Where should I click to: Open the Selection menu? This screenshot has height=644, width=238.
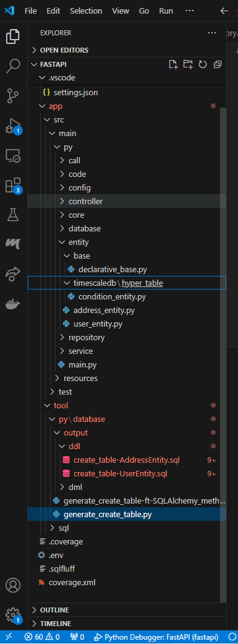click(x=86, y=11)
